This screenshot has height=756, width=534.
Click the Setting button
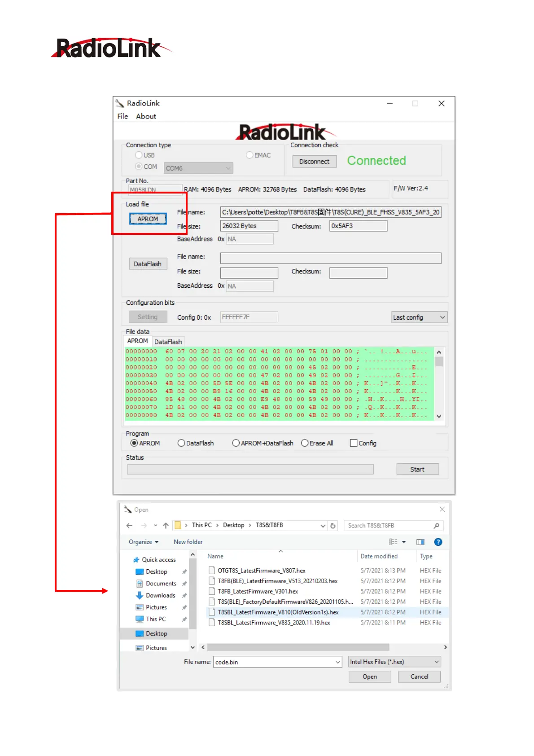tap(148, 317)
